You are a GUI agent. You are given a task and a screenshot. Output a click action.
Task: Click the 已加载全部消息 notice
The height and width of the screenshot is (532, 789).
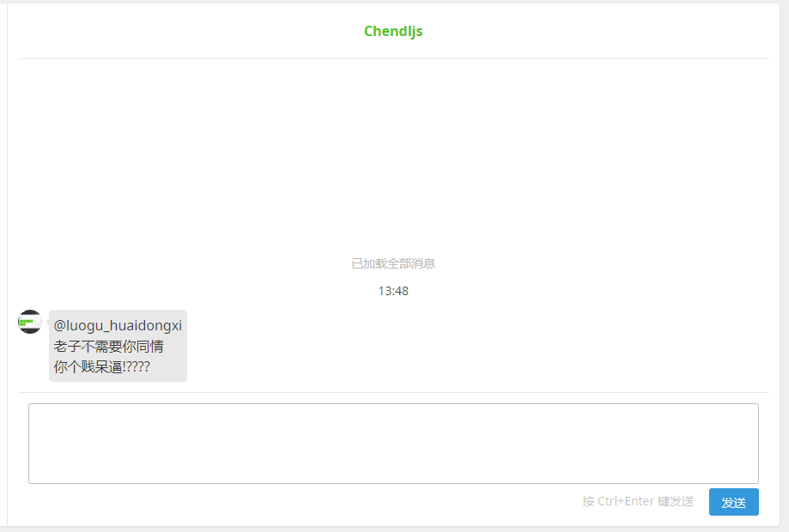pos(393,263)
